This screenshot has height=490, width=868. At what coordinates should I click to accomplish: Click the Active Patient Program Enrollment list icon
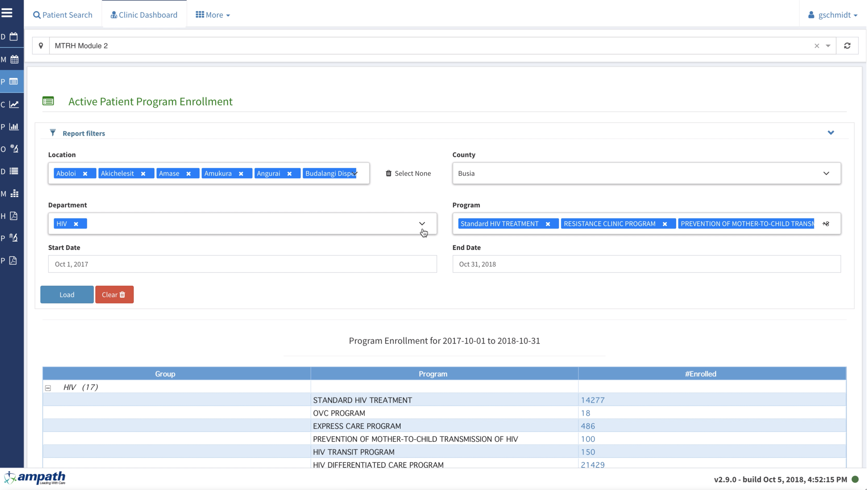pos(48,101)
